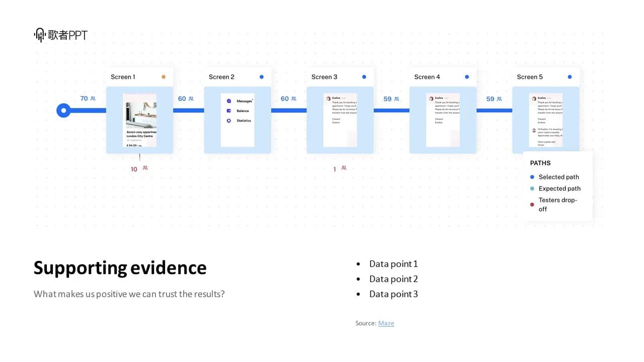The width and height of the screenshot is (644, 362).
Task: Click the "Supporting evidence" heading
Action: click(x=120, y=268)
